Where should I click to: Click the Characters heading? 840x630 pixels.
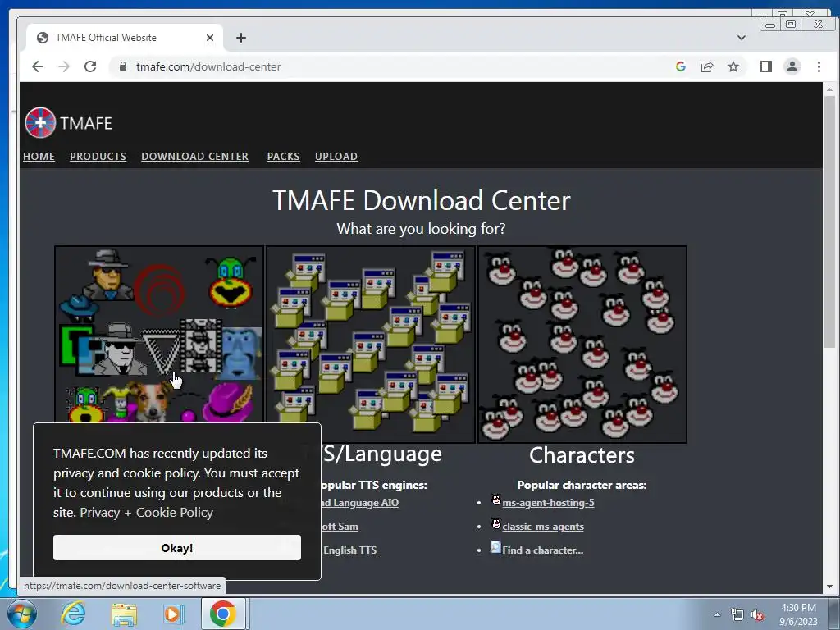(x=582, y=454)
